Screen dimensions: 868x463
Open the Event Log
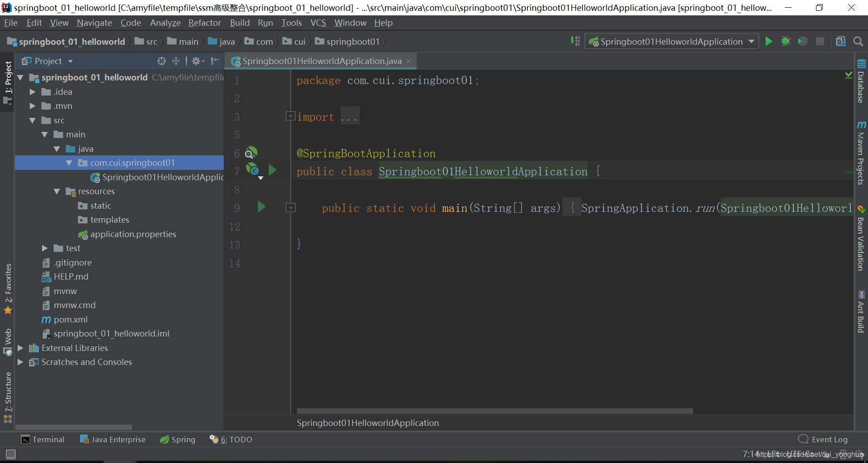pos(823,440)
